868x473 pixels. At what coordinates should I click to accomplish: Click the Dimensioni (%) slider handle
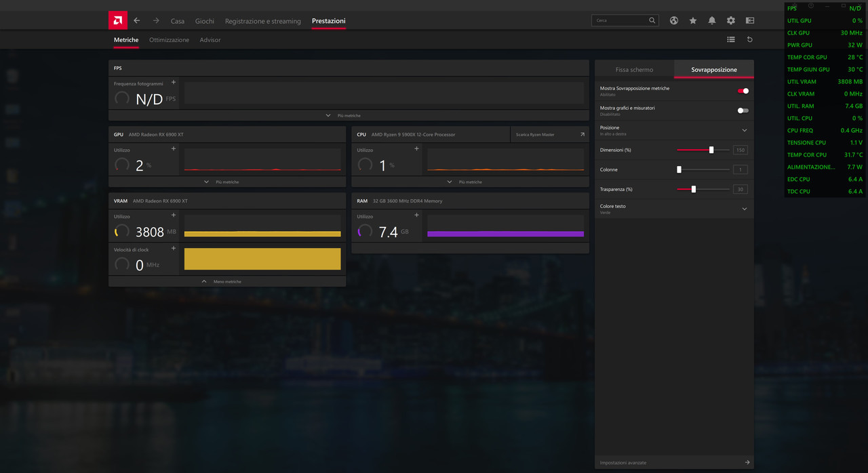pos(711,150)
